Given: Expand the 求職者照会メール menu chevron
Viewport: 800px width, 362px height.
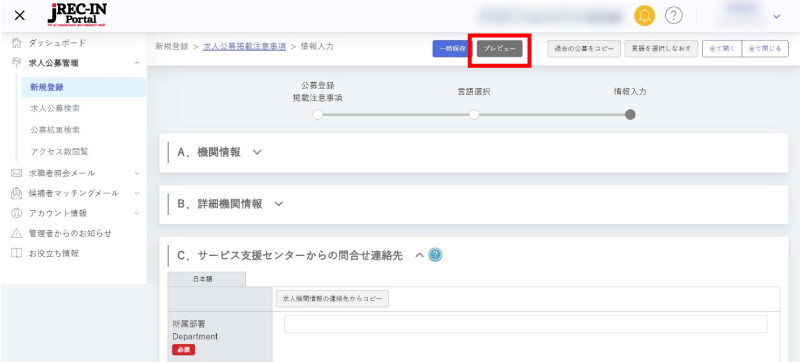Looking at the screenshot, I should (137, 173).
